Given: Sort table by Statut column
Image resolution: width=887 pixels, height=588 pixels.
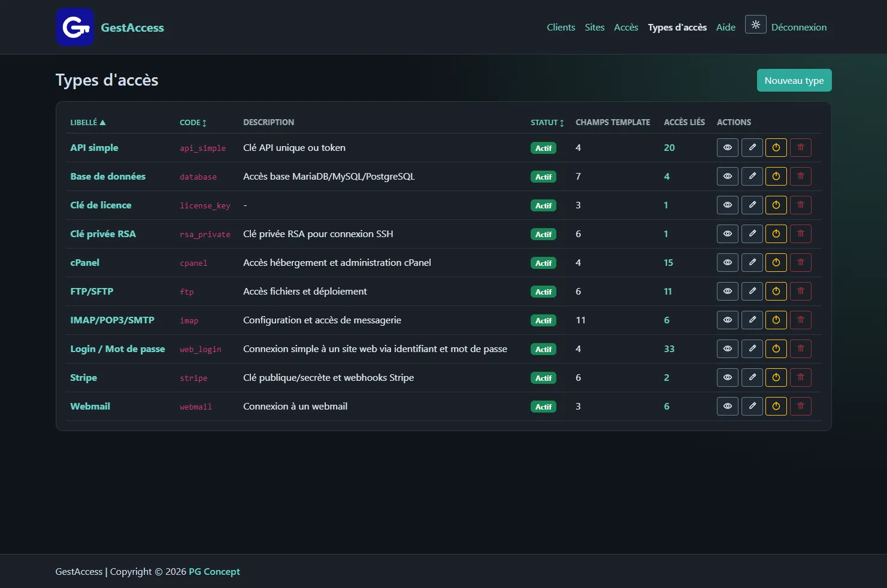Looking at the screenshot, I should 547,122.
